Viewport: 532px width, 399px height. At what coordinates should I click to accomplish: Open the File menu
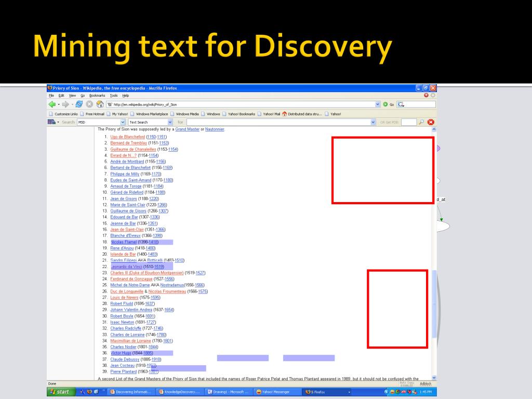51,96
